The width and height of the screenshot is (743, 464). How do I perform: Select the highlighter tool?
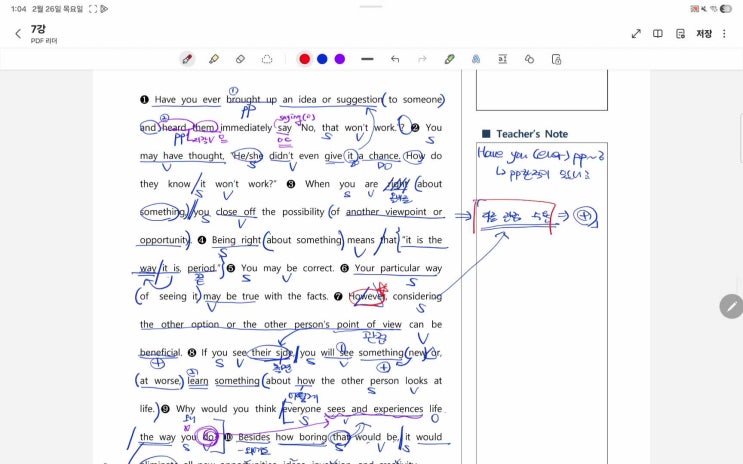[213, 59]
